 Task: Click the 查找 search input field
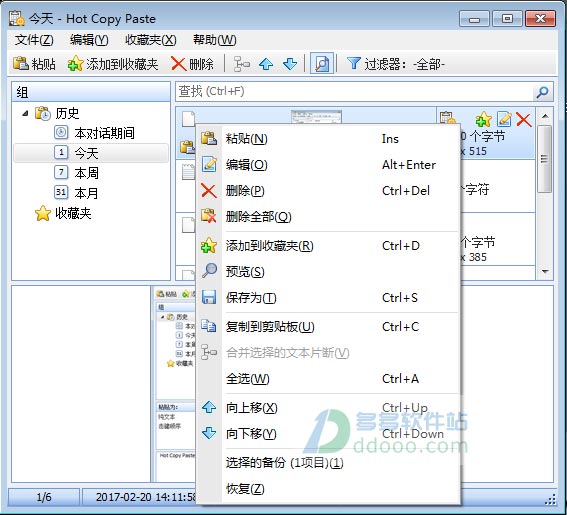point(354,91)
